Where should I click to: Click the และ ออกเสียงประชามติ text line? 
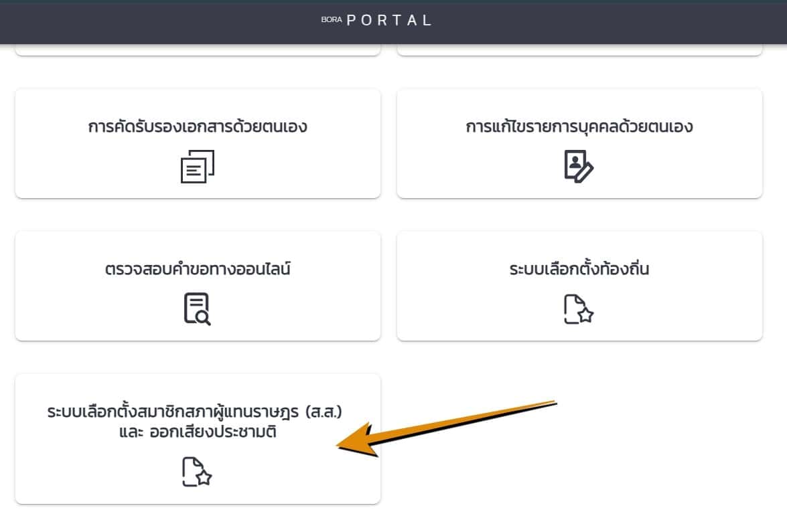pyautogui.click(x=198, y=432)
